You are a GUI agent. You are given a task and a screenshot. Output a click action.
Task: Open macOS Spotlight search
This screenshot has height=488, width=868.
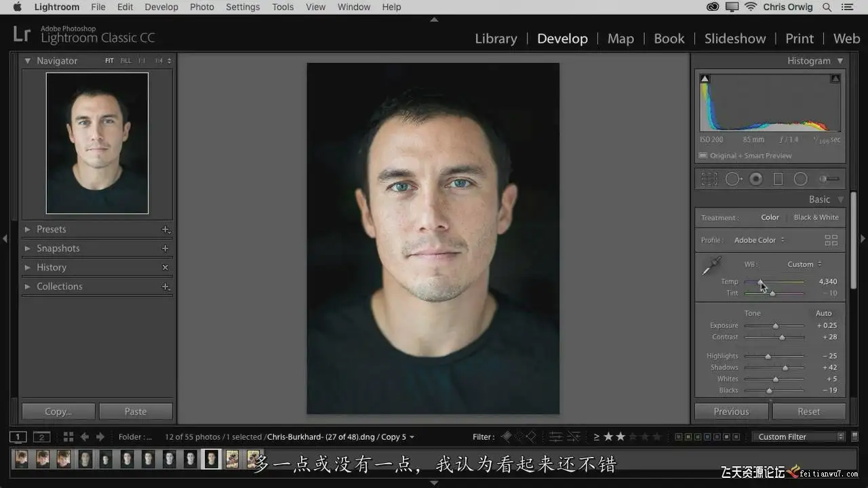(827, 7)
